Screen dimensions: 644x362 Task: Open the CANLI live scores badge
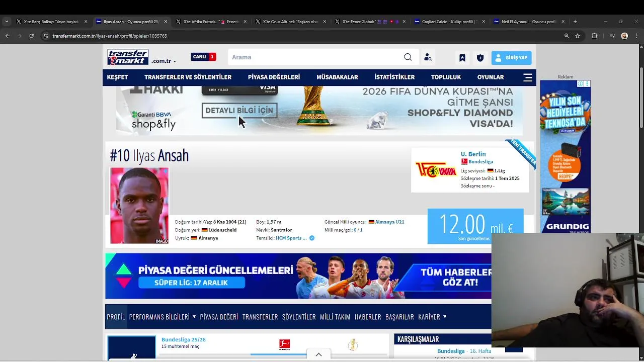[203, 57]
